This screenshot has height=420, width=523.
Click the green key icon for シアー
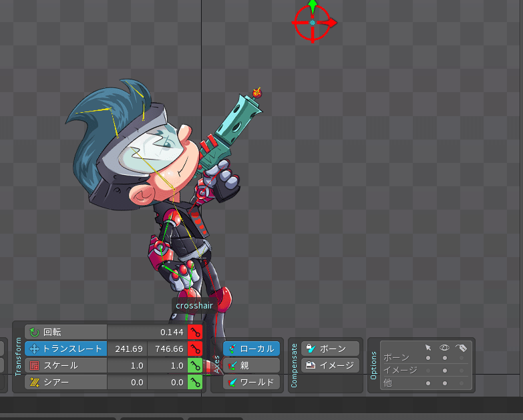click(x=195, y=382)
